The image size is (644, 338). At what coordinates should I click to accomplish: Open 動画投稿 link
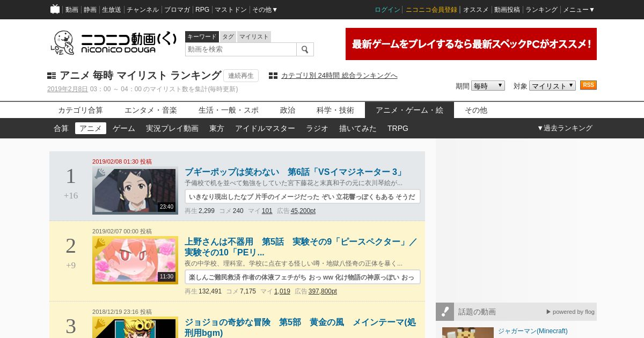tap(507, 10)
